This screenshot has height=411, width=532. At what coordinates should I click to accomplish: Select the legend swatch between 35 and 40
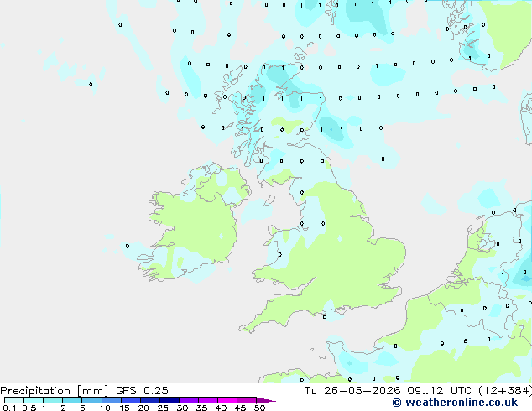coord(208,400)
